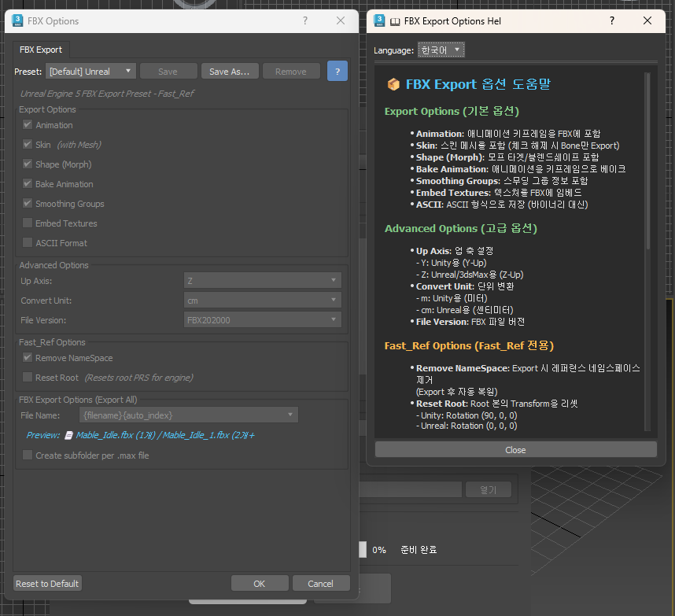Enable the ASCII Format checkbox
This screenshot has width=675, height=616.
click(28, 243)
